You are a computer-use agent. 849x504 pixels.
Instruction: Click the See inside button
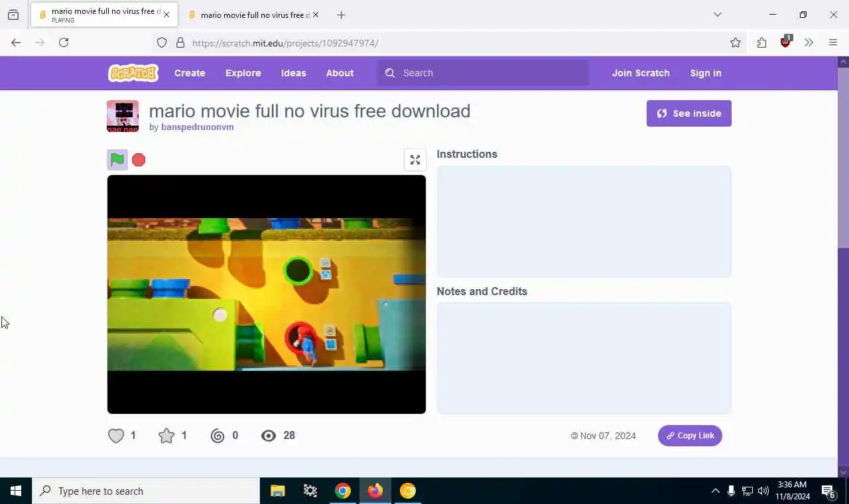[689, 113]
